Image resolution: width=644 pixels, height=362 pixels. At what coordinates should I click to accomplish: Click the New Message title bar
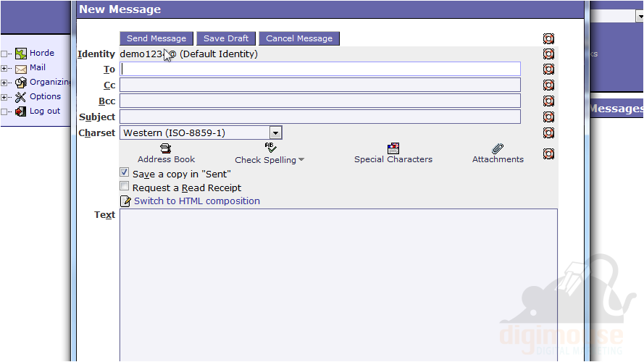tap(330, 9)
